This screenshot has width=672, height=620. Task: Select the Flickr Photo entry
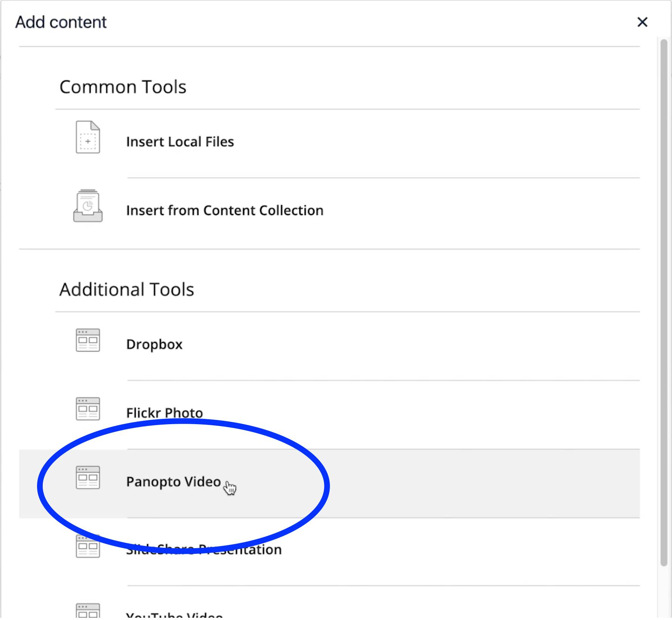[164, 413]
